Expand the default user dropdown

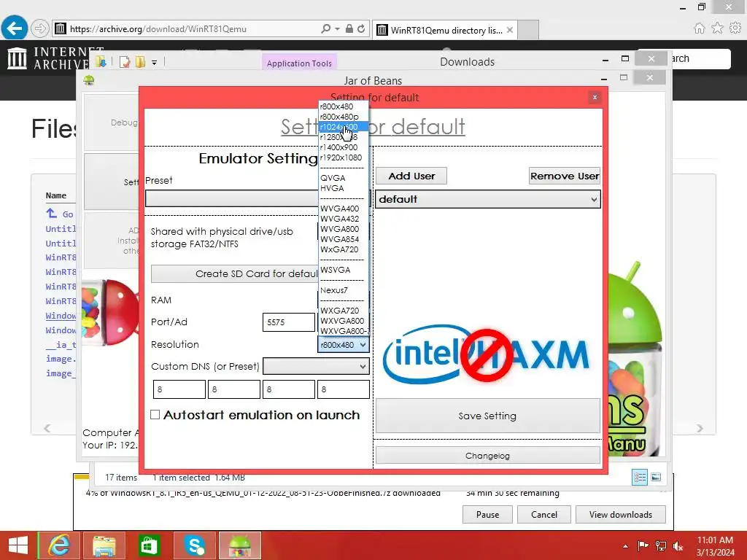click(x=488, y=199)
